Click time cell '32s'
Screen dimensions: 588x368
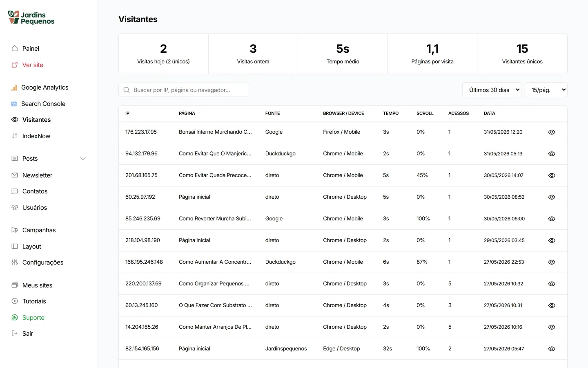pos(388,349)
